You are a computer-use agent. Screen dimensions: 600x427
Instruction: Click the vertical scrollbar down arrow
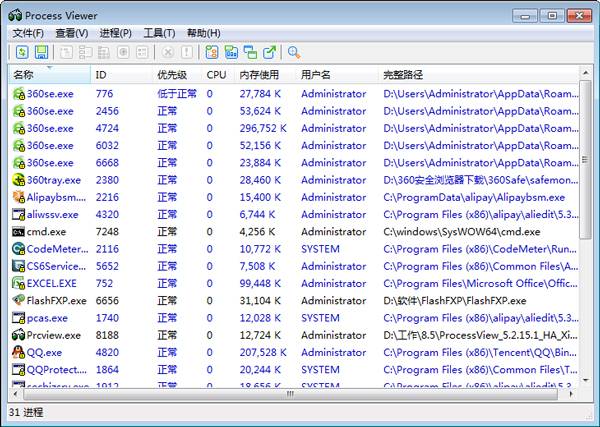[585, 380]
